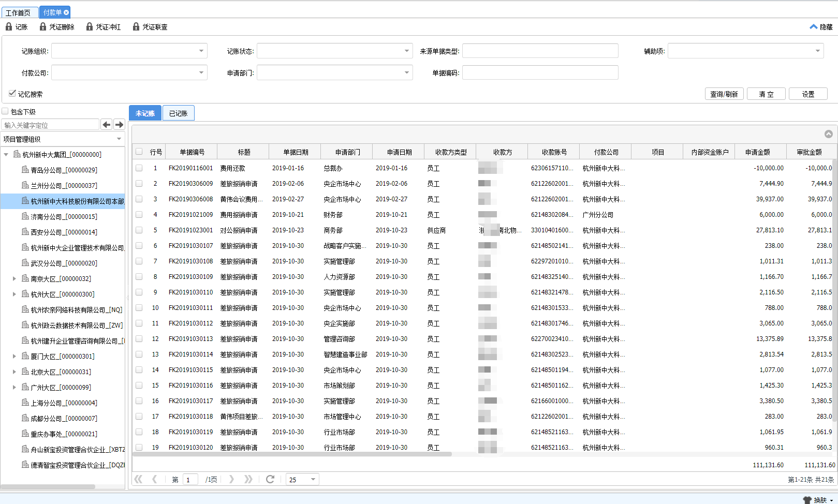
Task: Click the left arrow next to keyword search
Action: pyautogui.click(x=107, y=125)
